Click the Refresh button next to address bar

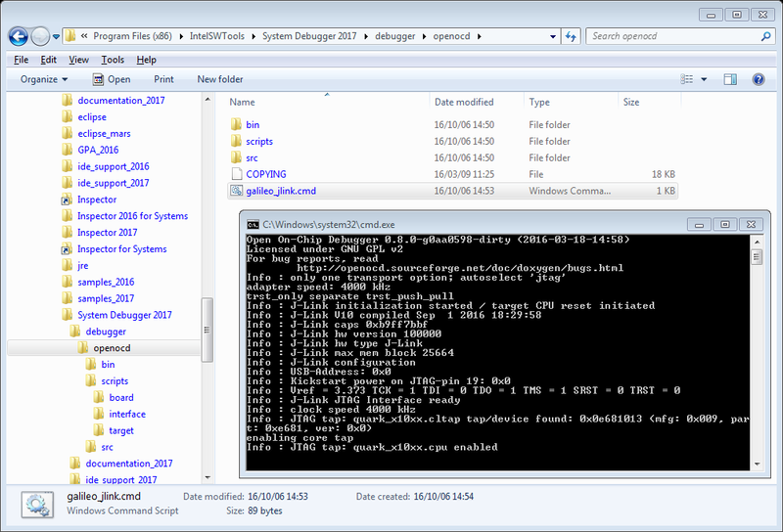coord(572,36)
